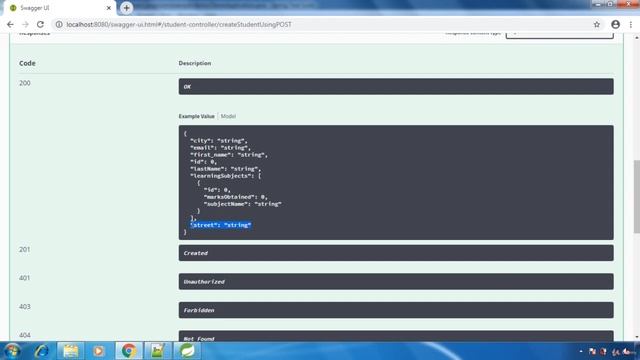Click response code 201
The height and width of the screenshot is (360, 640).
click(x=24, y=249)
